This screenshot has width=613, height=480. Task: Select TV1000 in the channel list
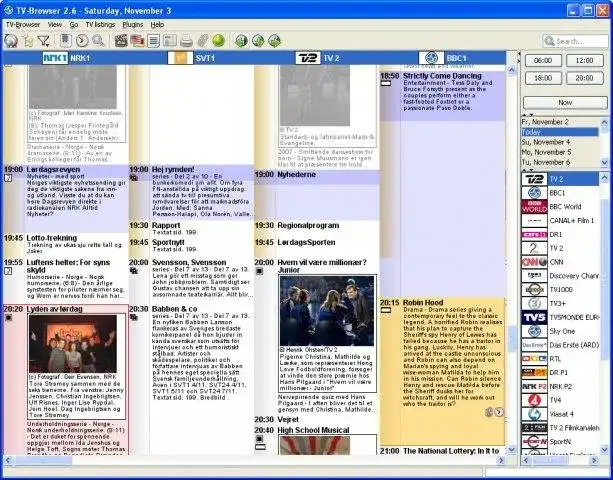560,290
